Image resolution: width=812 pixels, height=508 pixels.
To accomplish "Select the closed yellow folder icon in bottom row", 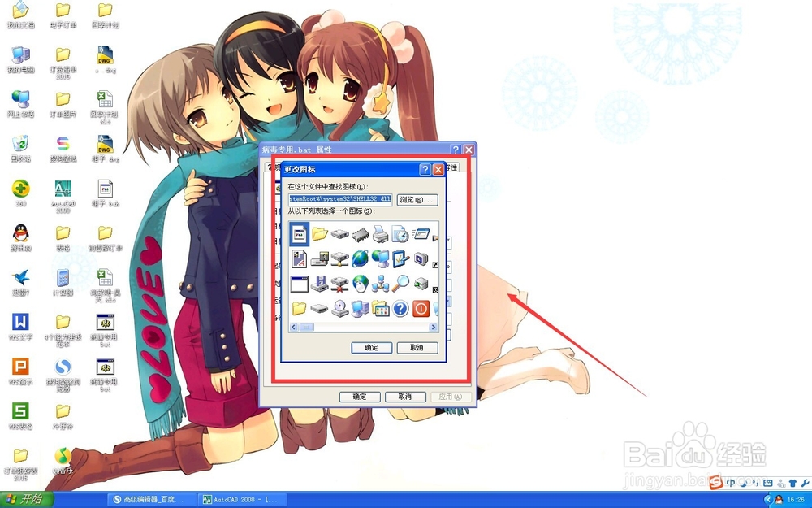I will click(300, 308).
